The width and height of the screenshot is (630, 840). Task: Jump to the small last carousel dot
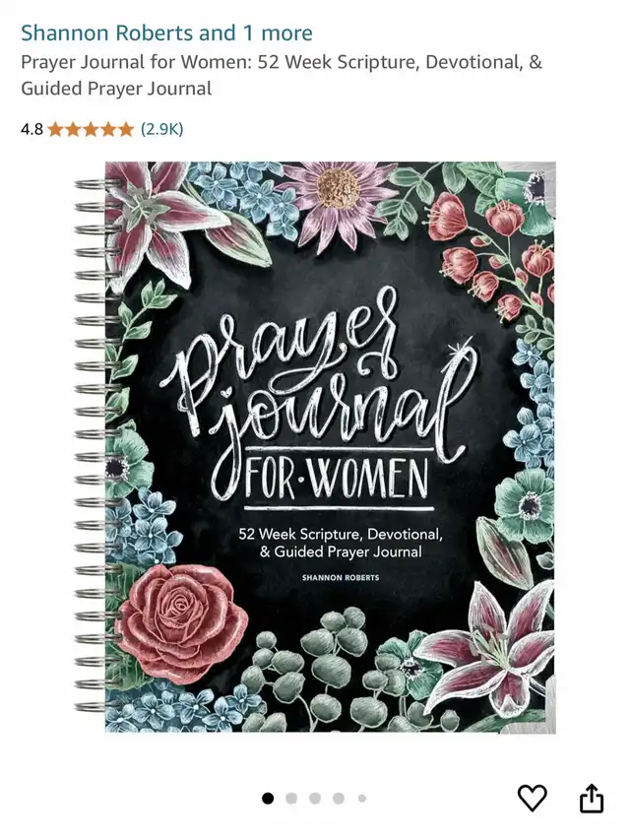point(362,799)
